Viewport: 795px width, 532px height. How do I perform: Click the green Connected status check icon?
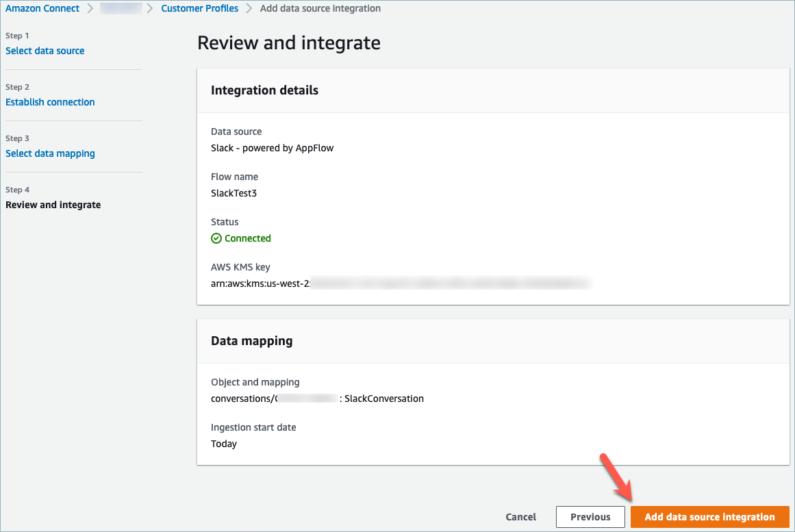215,238
